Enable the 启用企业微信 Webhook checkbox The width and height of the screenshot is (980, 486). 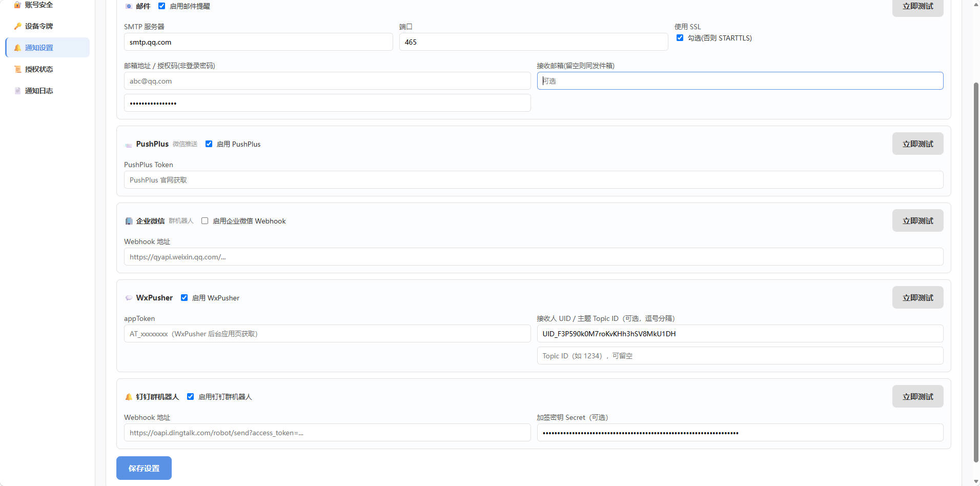coord(205,221)
